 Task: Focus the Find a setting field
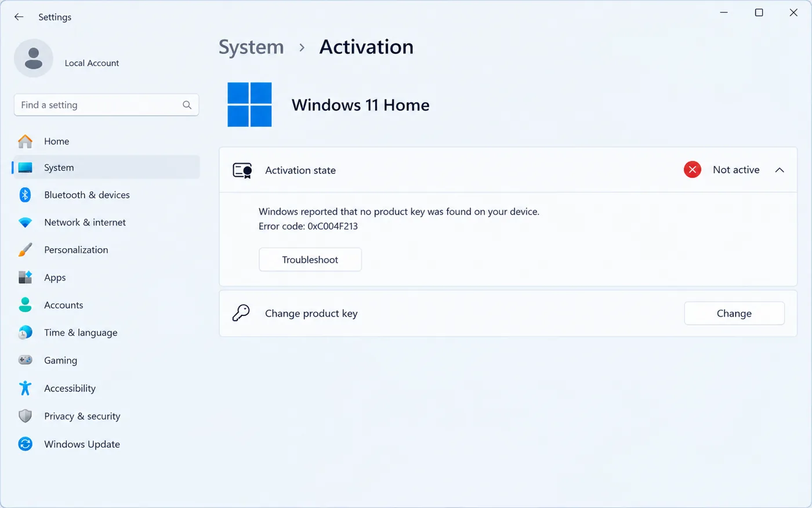click(106, 105)
